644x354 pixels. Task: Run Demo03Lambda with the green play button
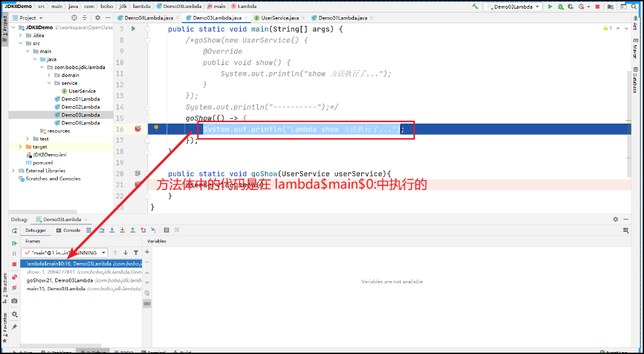[550, 7]
